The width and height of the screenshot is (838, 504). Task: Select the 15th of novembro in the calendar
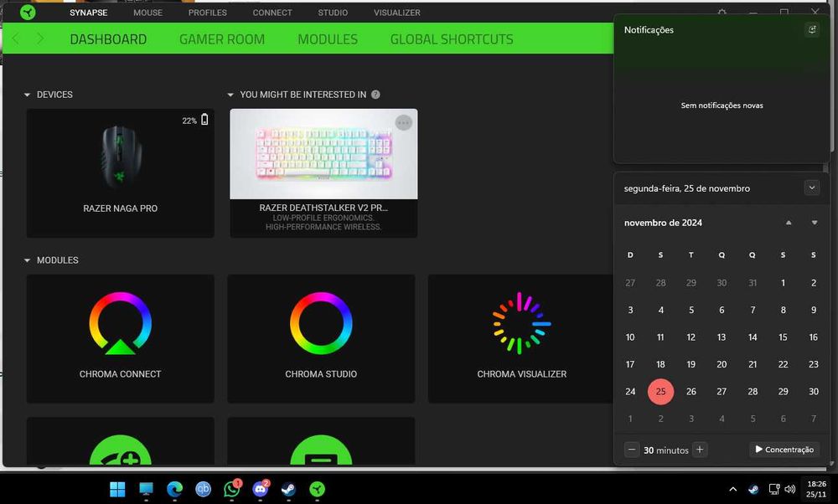pos(783,337)
